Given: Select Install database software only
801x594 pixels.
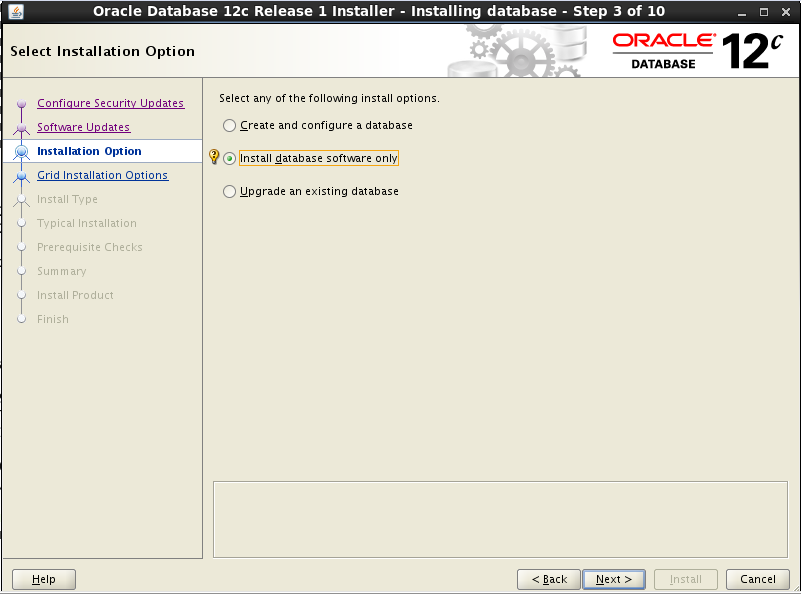Looking at the screenshot, I should click(x=229, y=157).
